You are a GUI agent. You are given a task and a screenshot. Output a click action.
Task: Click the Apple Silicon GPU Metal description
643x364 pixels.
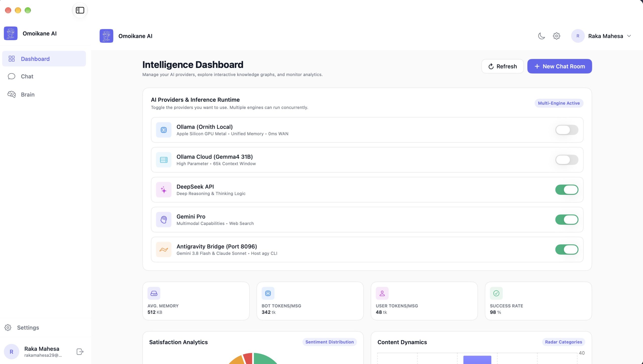tap(232, 134)
